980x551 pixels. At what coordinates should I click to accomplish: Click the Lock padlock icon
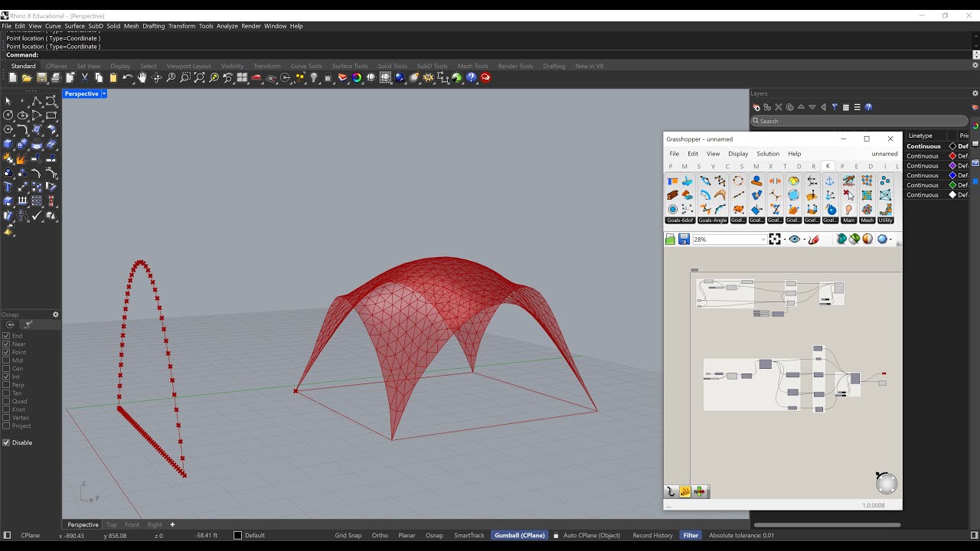pyautogui.click(x=328, y=77)
